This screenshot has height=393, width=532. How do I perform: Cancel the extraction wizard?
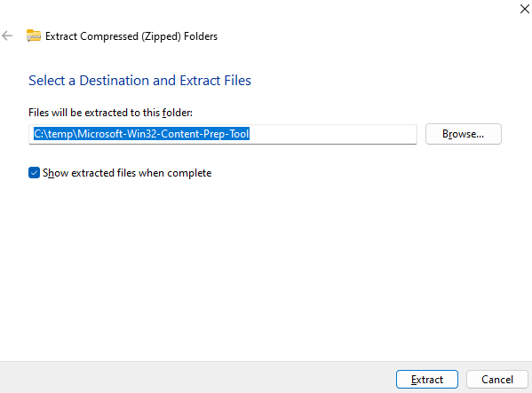point(497,380)
